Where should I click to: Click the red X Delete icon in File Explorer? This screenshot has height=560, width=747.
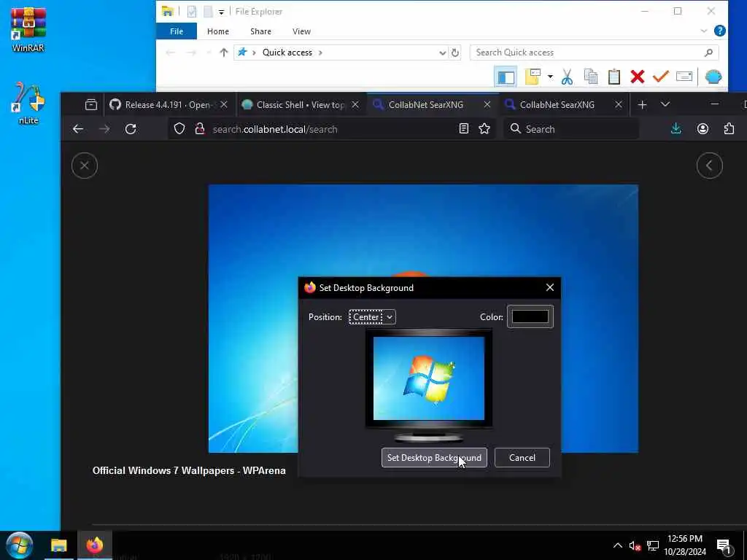pyautogui.click(x=638, y=77)
